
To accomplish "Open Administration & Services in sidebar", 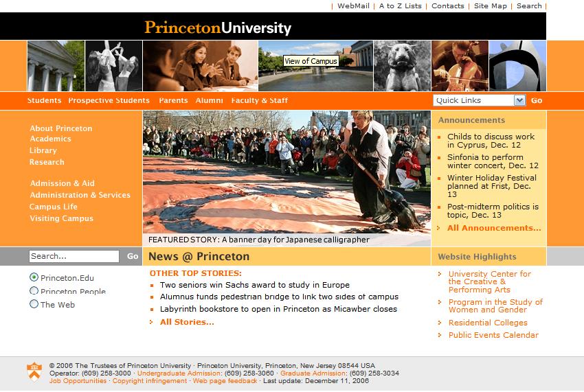I will 80,195.
